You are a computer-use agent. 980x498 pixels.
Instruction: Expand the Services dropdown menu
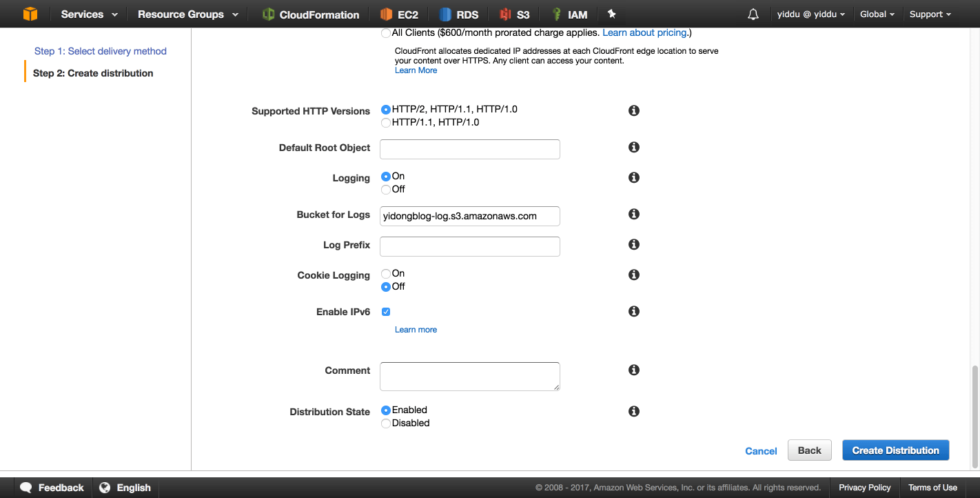coord(89,14)
